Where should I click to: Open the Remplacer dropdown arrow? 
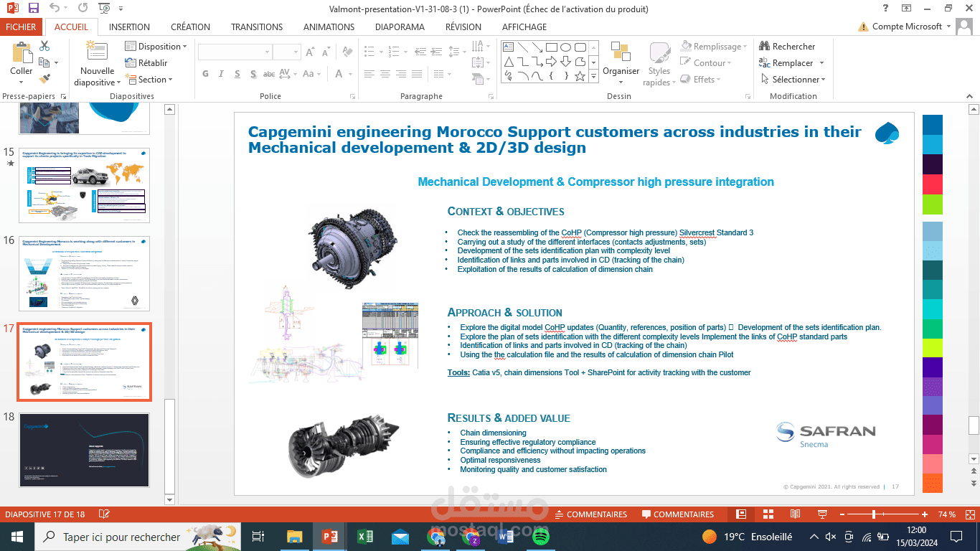(x=821, y=63)
